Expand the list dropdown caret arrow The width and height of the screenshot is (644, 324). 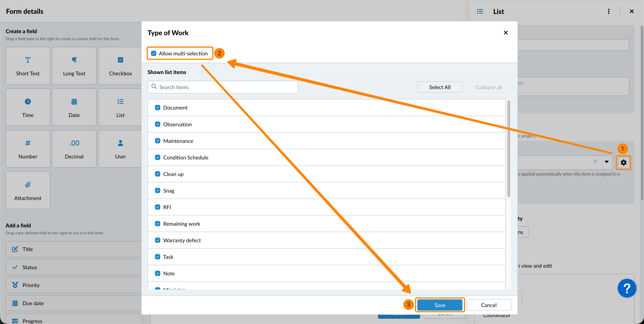click(607, 162)
